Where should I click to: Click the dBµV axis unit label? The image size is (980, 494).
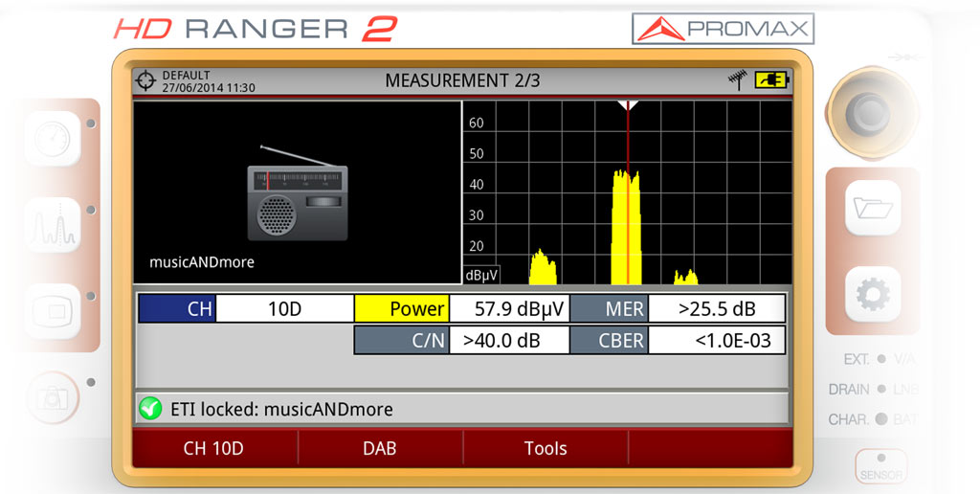click(481, 275)
